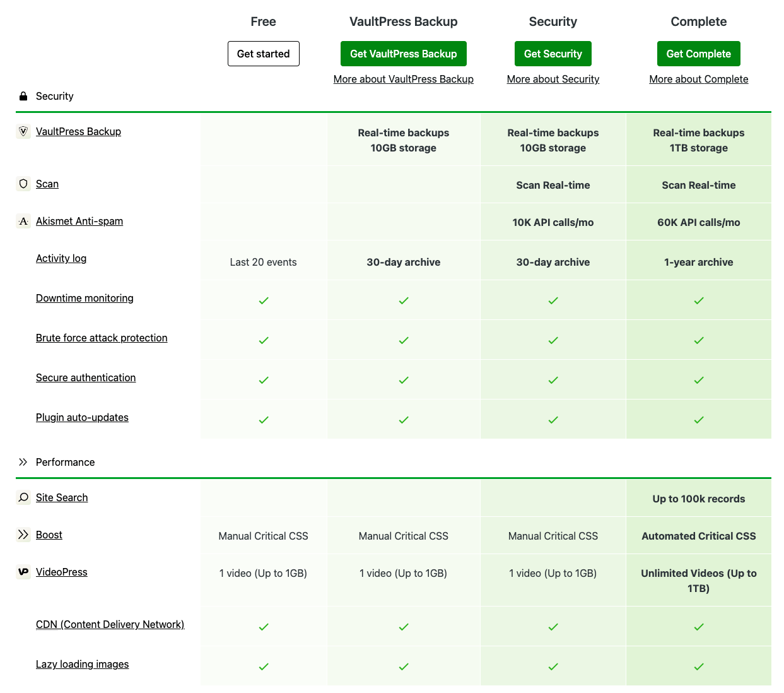Open CDN (Content Delivery Network) link
The height and width of the screenshot is (693, 784).
pyautogui.click(x=110, y=624)
